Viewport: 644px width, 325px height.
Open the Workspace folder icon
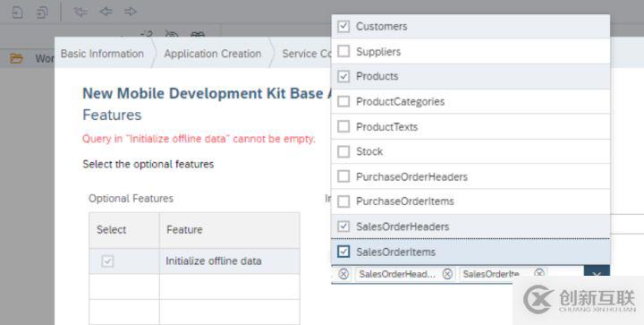pyautogui.click(x=16, y=58)
